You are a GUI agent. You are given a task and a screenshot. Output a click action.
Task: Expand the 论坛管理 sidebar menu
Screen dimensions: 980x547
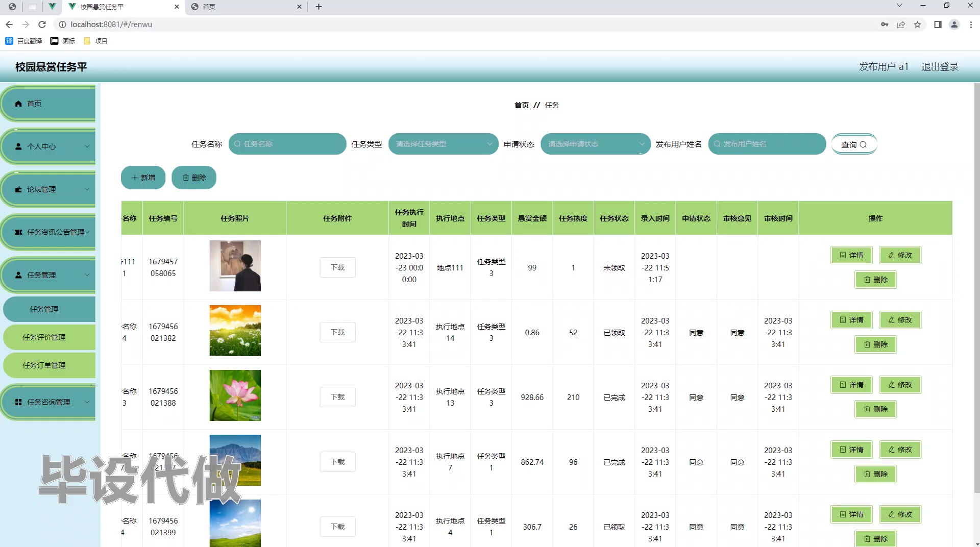49,189
